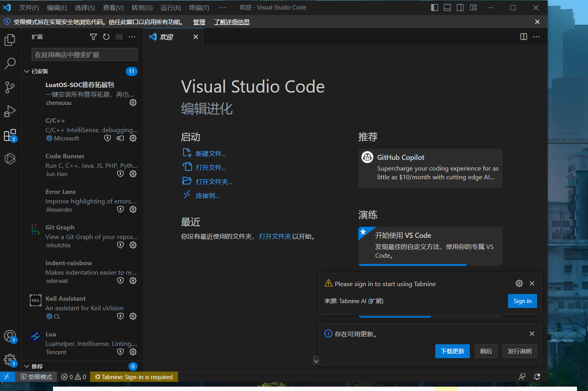The width and height of the screenshot is (588, 391).
Task: Switch C/C++ extension version icon
Action: pos(120,138)
